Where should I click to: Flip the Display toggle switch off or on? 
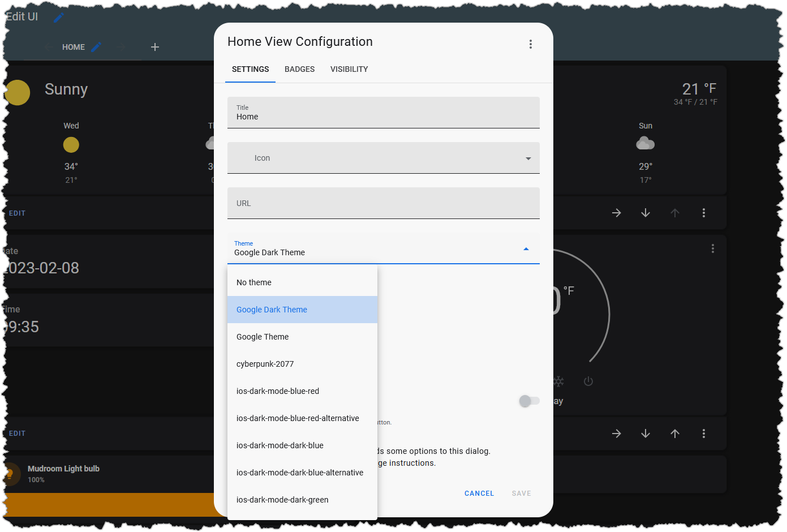click(x=529, y=401)
